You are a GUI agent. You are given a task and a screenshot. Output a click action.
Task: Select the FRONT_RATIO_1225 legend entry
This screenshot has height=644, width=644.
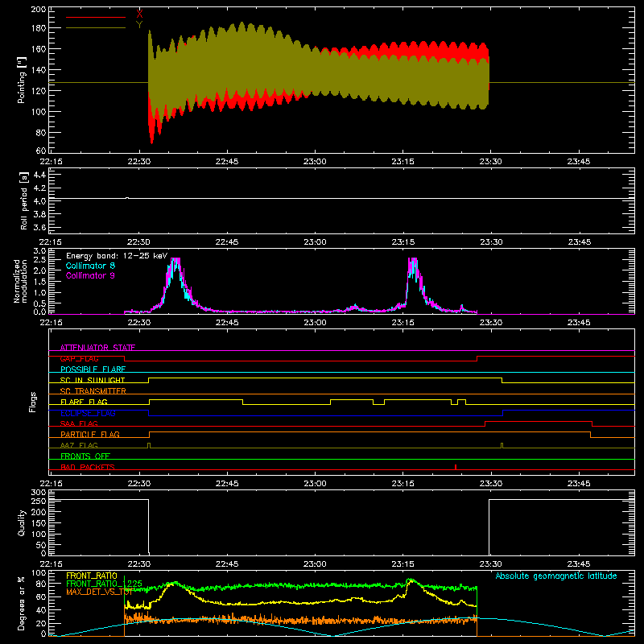(x=105, y=584)
